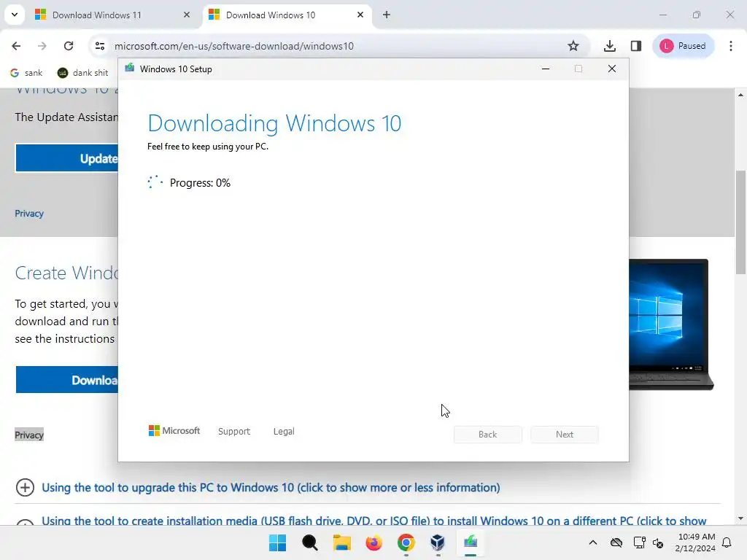Click scrollbar down arrow on webpage
747x560 pixels.
point(740,518)
